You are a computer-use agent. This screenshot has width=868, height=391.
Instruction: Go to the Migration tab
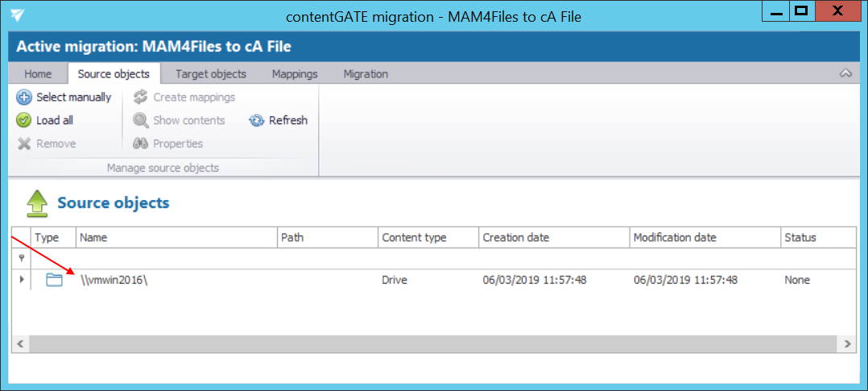coord(366,74)
